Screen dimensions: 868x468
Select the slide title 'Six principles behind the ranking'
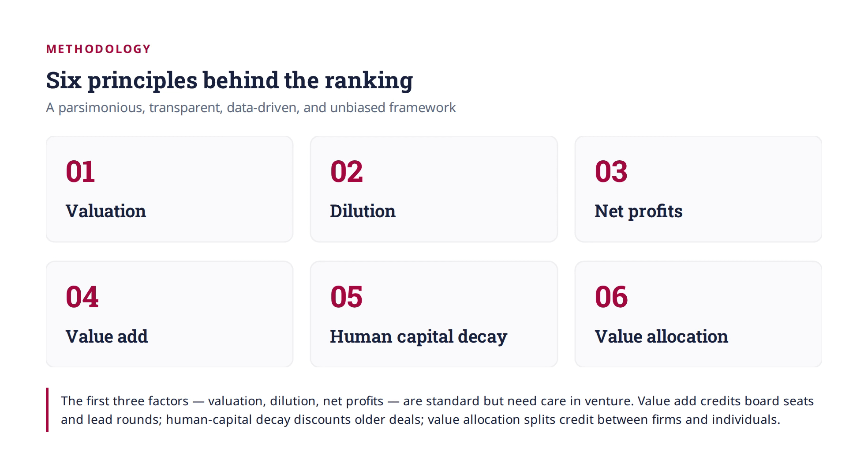(229, 81)
